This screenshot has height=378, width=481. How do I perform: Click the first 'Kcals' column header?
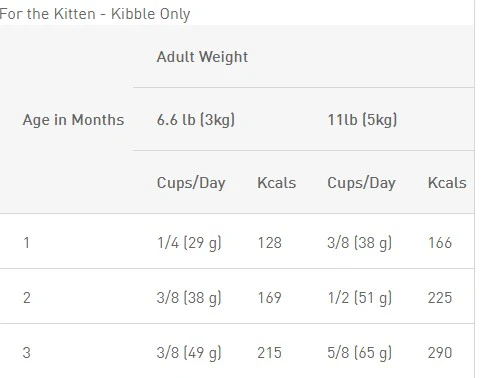(x=276, y=183)
